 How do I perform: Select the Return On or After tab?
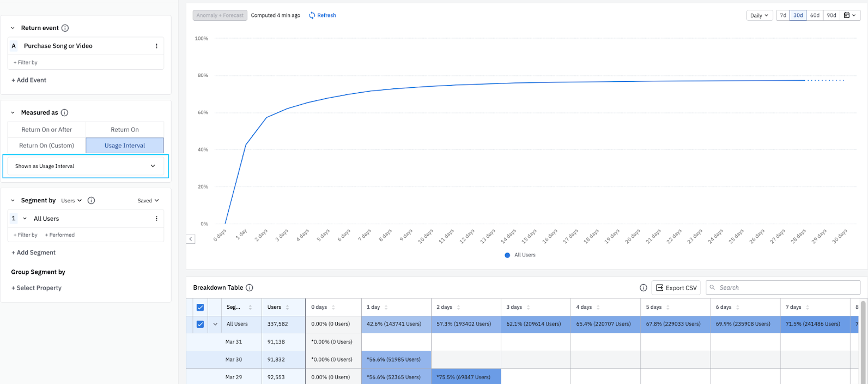tap(47, 129)
